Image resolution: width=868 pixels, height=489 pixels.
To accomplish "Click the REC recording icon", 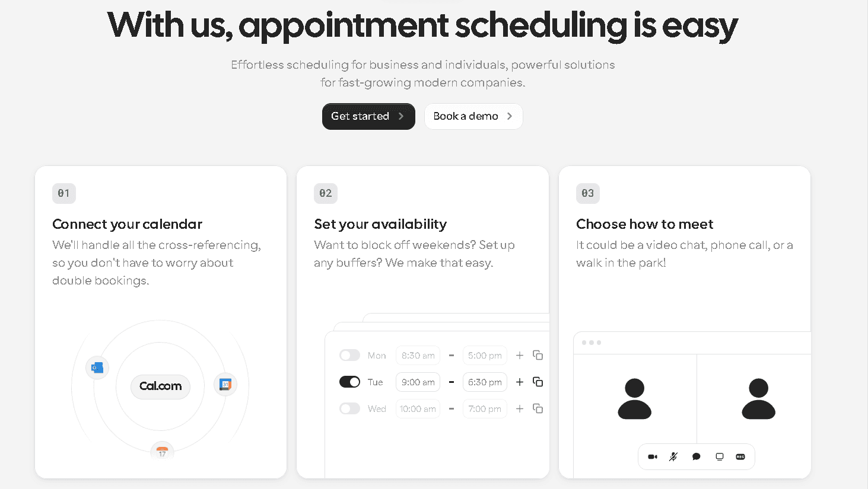I will pos(740,456).
